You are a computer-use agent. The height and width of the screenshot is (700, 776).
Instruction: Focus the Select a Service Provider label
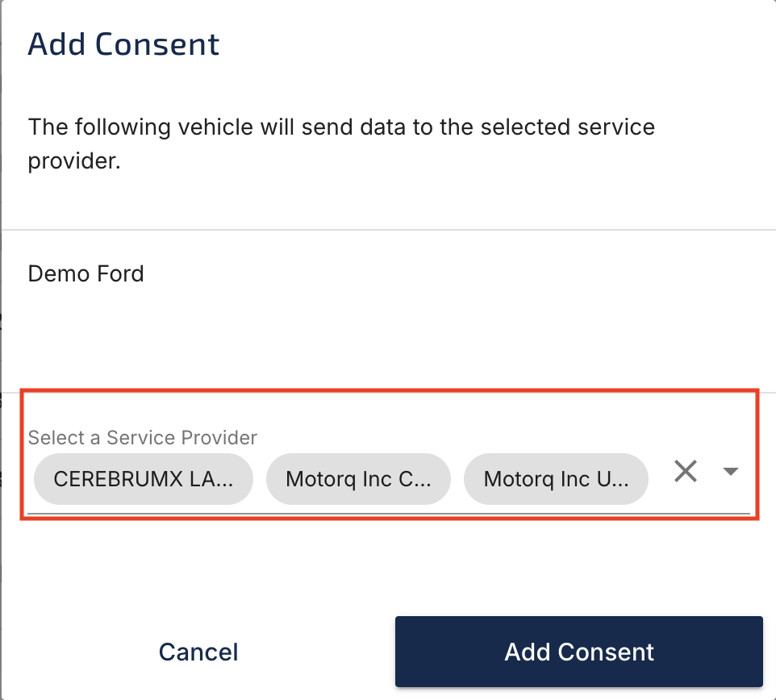[x=143, y=438]
